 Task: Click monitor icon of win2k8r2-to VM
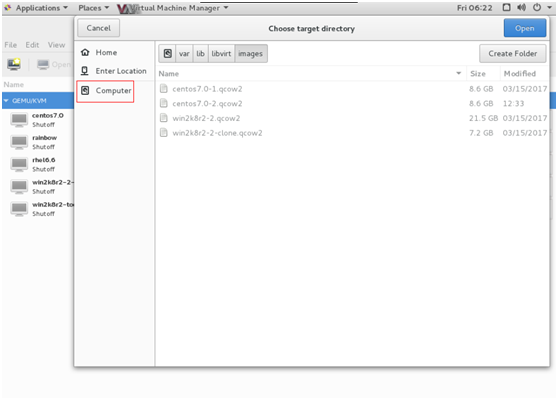click(x=19, y=209)
